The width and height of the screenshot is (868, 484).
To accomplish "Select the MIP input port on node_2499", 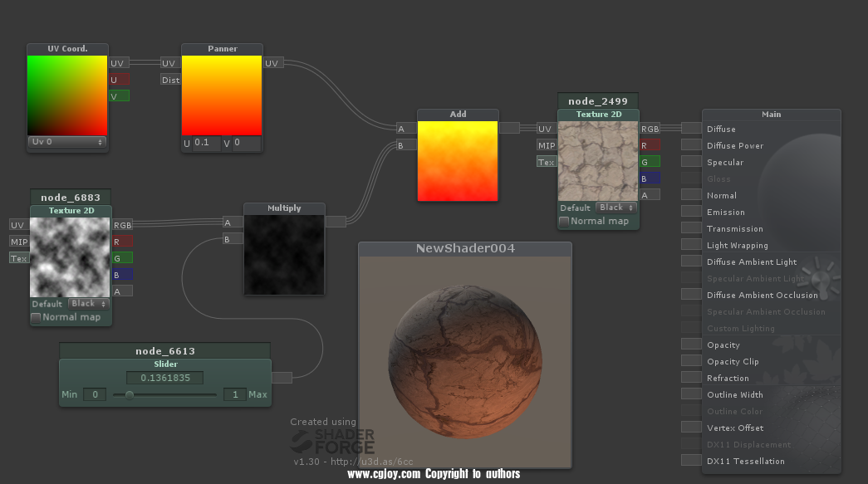I will point(547,145).
